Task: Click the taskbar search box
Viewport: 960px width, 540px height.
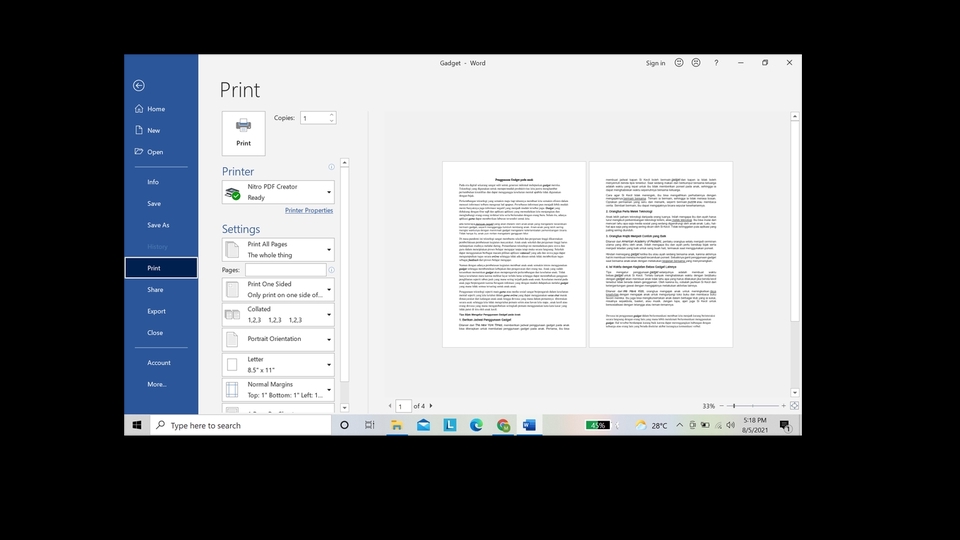Action: click(x=241, y=425)
